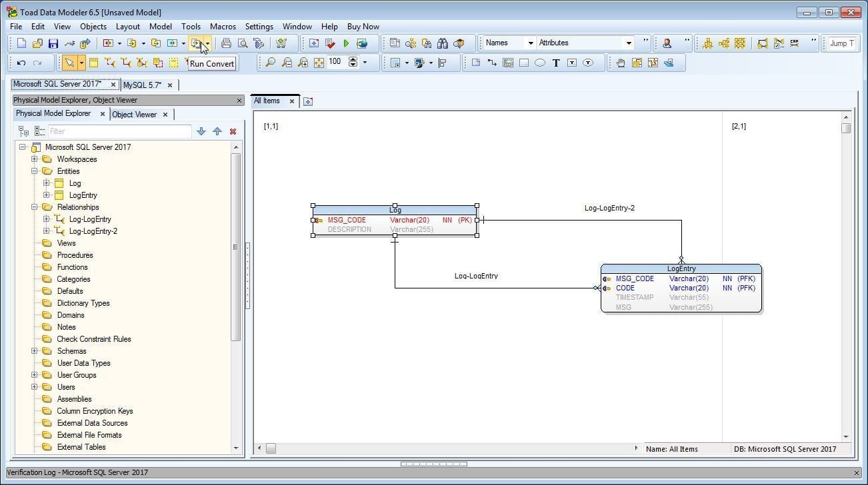Expand the Workspaces folder node
Viewport: 868px width, 485px height.
coord(35,159)
